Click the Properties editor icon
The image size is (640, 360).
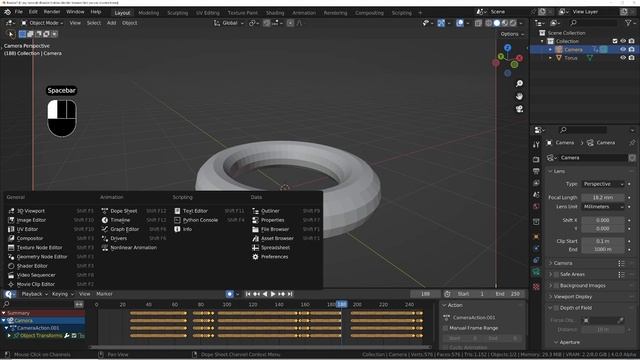tap(256, 220)
